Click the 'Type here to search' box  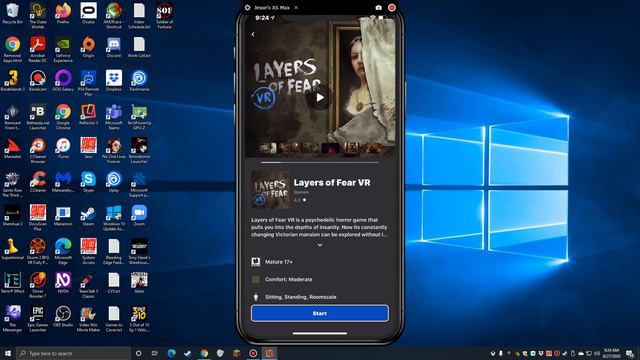coord(73,353)
